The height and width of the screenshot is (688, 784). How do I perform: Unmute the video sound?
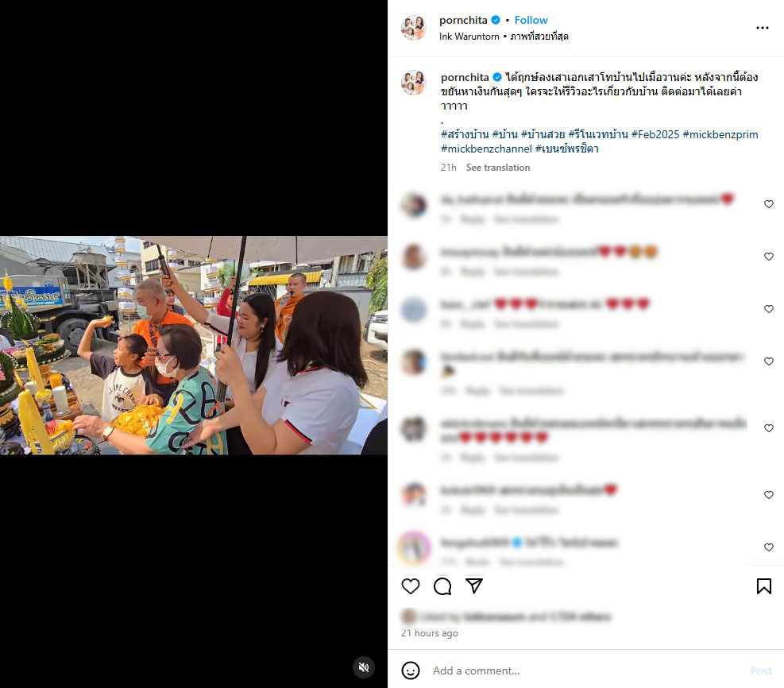tap(364, 667)
